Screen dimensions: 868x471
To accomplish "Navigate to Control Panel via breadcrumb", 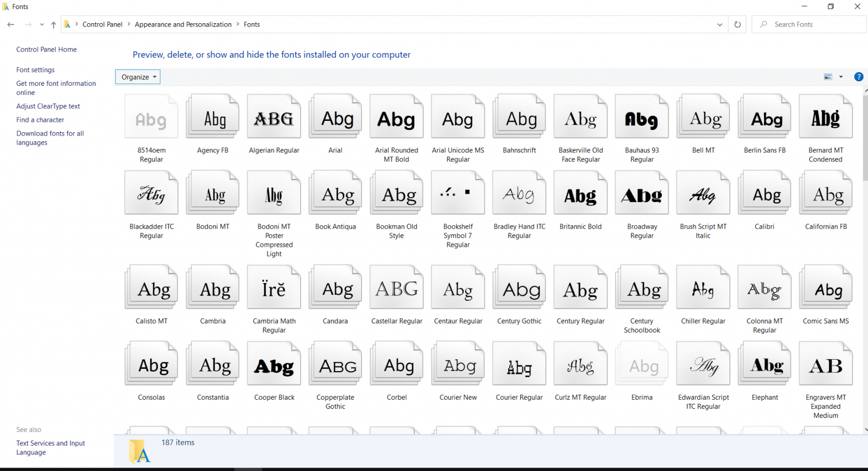I will click(x=102, y=24).
